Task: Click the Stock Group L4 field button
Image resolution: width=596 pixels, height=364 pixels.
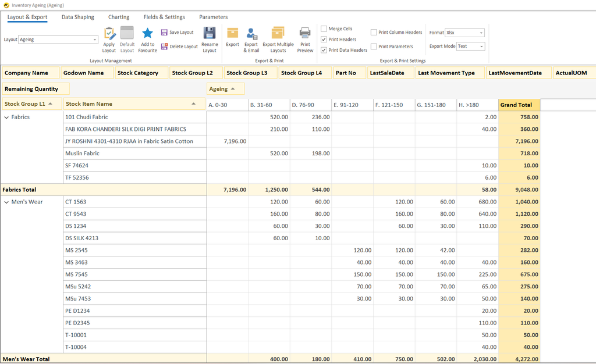Action: pos(305,73)
